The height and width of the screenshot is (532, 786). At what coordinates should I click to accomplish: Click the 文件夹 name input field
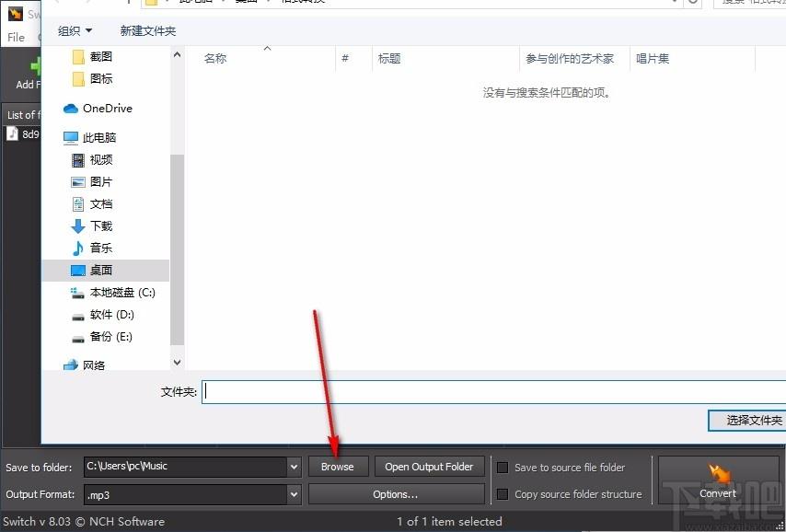(493, 391)
